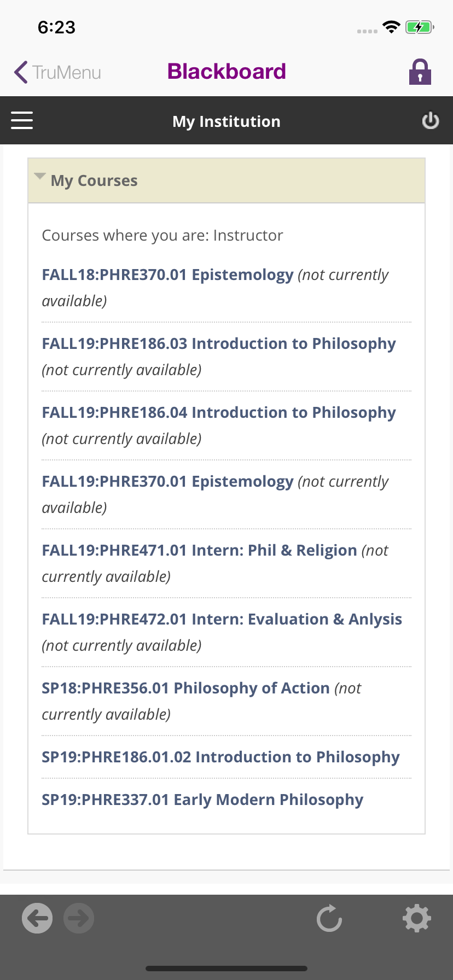The width and height of the screenshot is (453, 980).
Task: Open FALL19:PHRE370.01 Epistemology course
Action: tap(167, 481)
